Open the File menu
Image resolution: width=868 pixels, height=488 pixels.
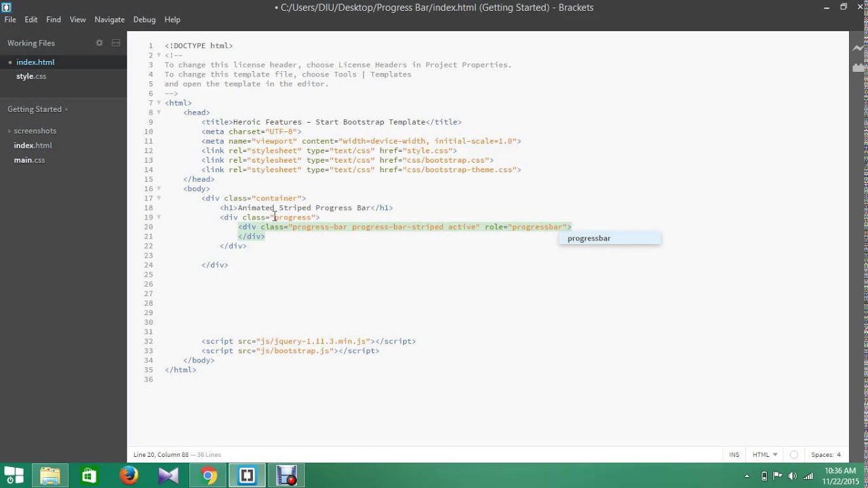coord(10,20)
